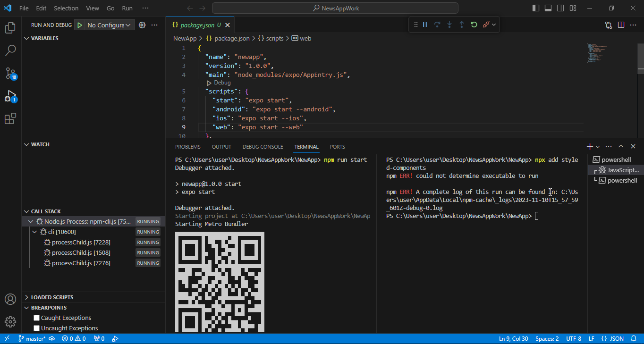Open the Explorer view in activity bar
Screen dimensions: 644x344
point(10,28)
